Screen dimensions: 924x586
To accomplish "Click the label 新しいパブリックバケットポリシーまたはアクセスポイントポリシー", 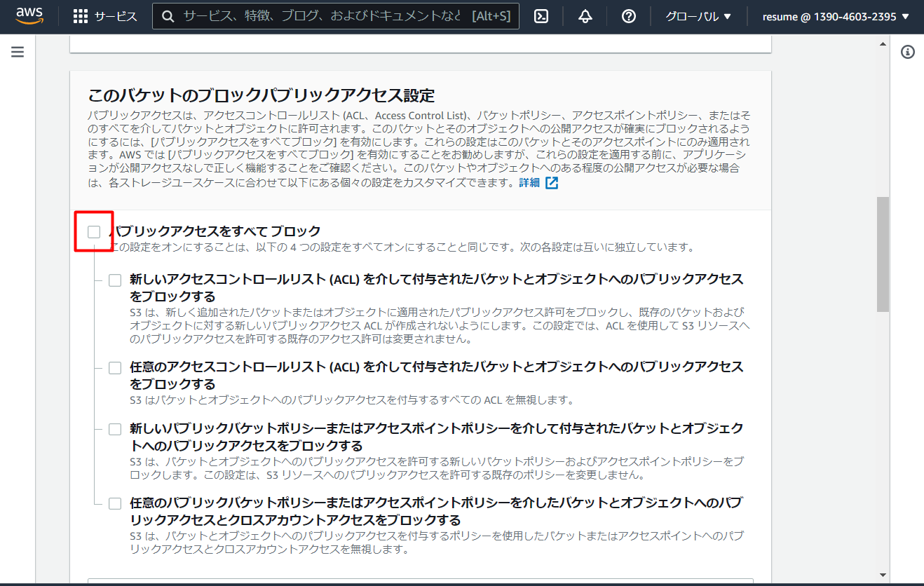I will (437, 437).
